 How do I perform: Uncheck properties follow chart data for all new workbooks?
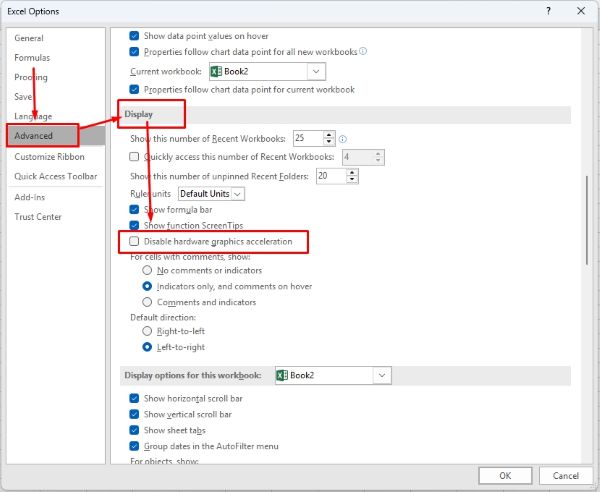134,52
